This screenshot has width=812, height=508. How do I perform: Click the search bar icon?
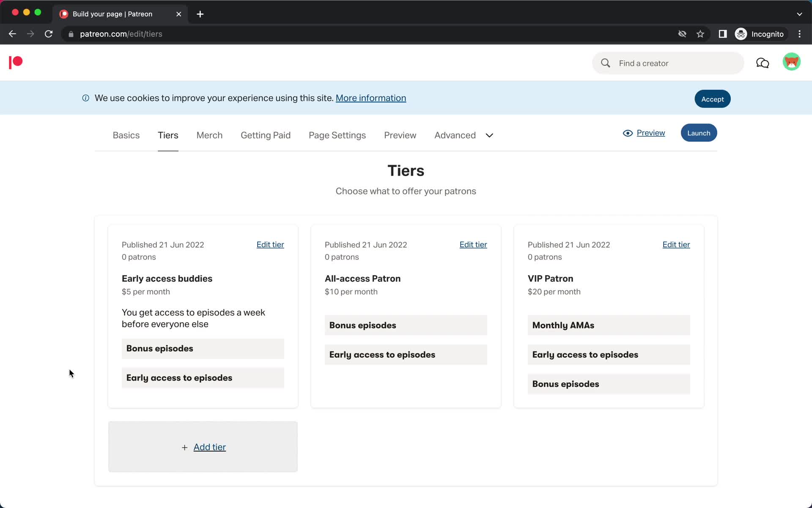click(606, 63)
